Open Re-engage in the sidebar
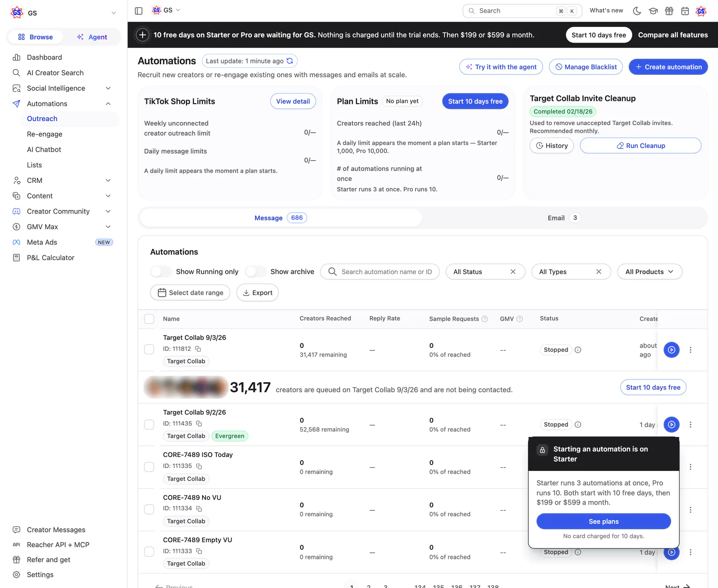The width and height of the screenshot is (718, 588). [x=44, y=134]
